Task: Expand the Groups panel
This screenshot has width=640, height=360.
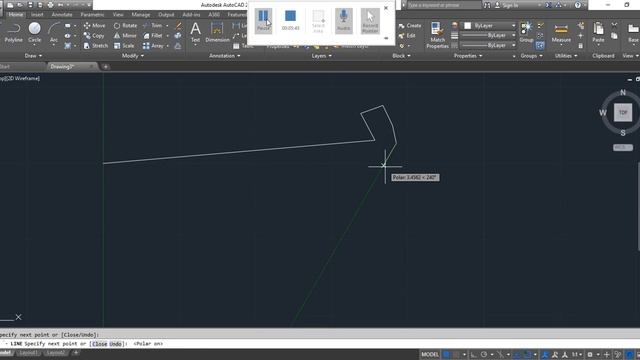Action: 531,56
